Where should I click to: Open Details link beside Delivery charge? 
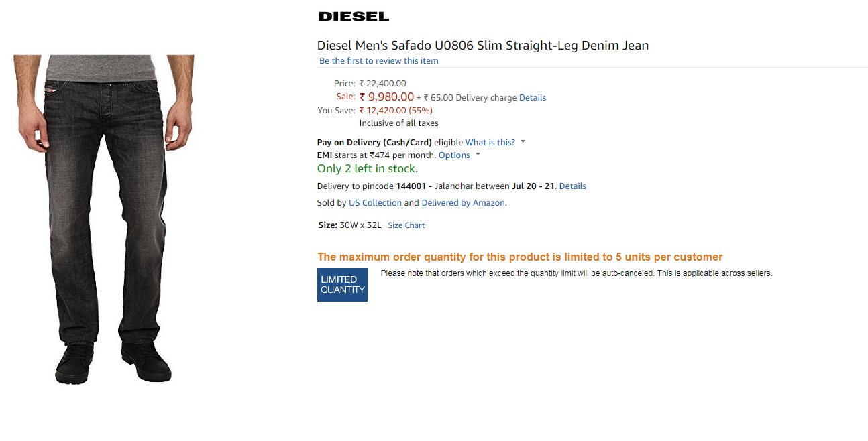point(533,98)
